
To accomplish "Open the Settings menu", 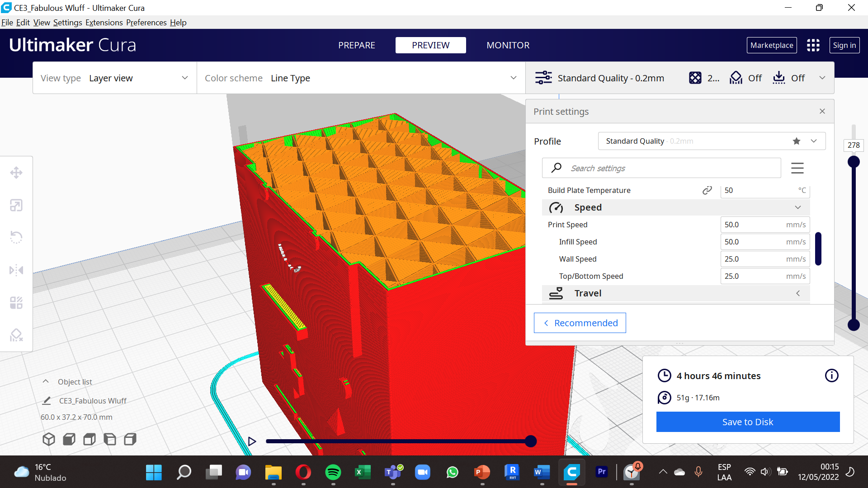I will click(68, 23).
